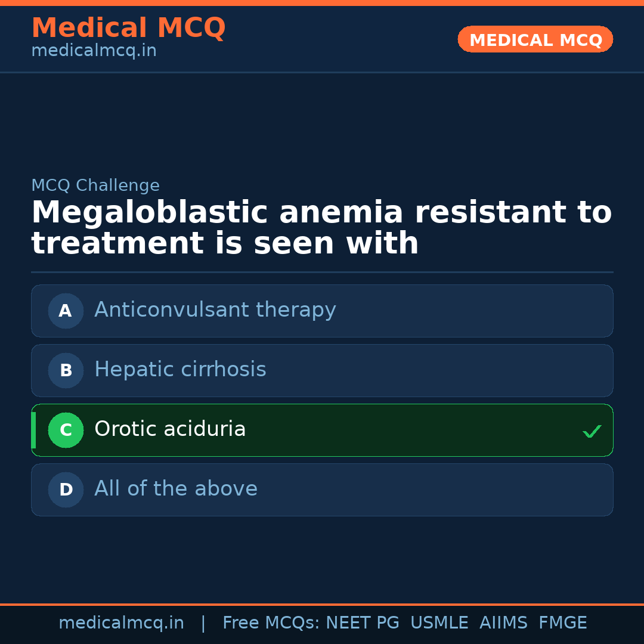The image size is (644, 644).
Task: Choose the 'All of the above' answer text
Action: click(176, 489)
